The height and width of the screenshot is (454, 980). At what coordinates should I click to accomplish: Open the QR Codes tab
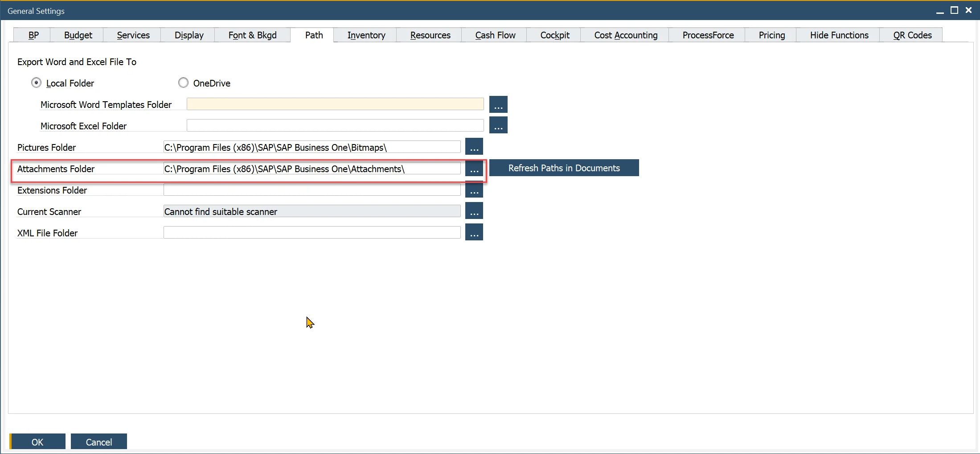tap(912, 35)
